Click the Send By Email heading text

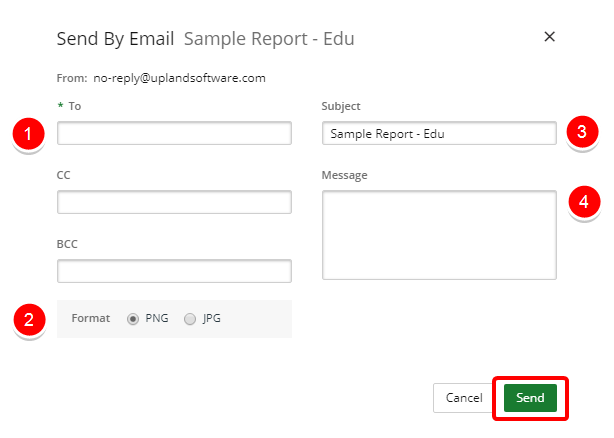pos(115,39)
